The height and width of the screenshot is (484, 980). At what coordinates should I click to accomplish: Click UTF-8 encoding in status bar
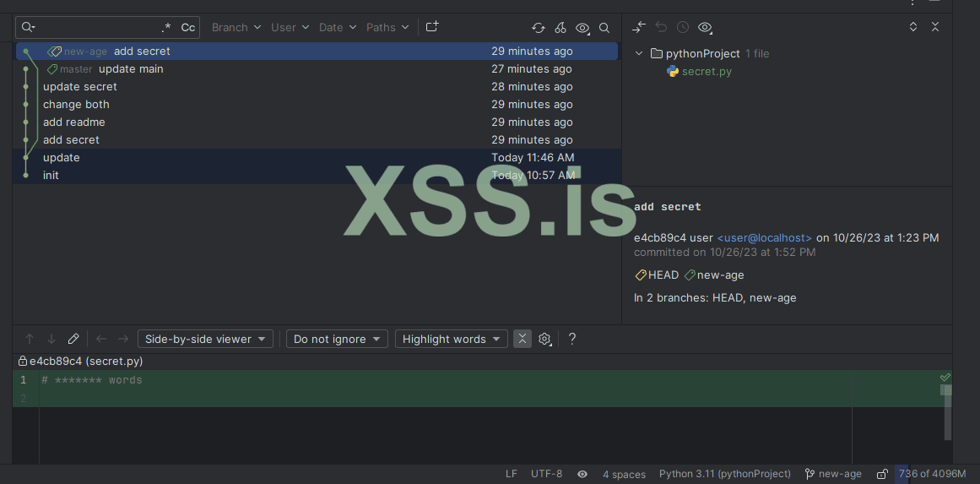click(x=546, y=474)
